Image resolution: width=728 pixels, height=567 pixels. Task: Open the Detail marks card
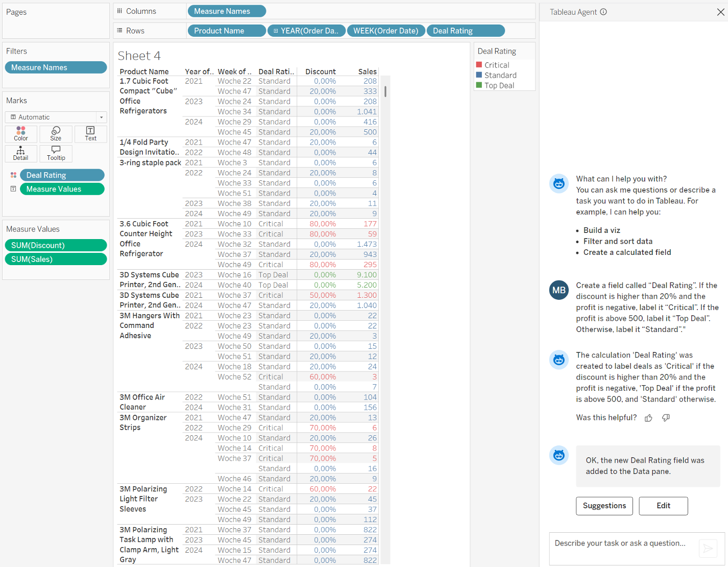[x=21, y=153]
